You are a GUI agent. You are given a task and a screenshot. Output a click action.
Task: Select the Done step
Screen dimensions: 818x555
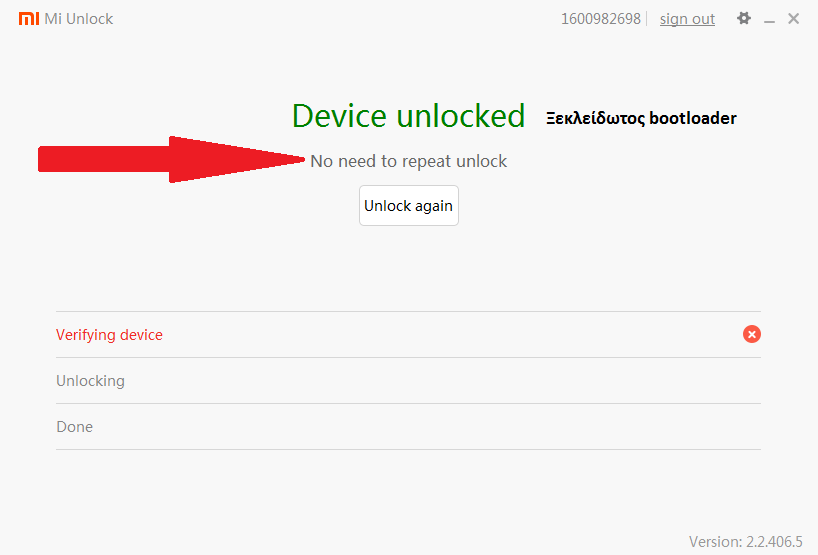coord(74,427)
